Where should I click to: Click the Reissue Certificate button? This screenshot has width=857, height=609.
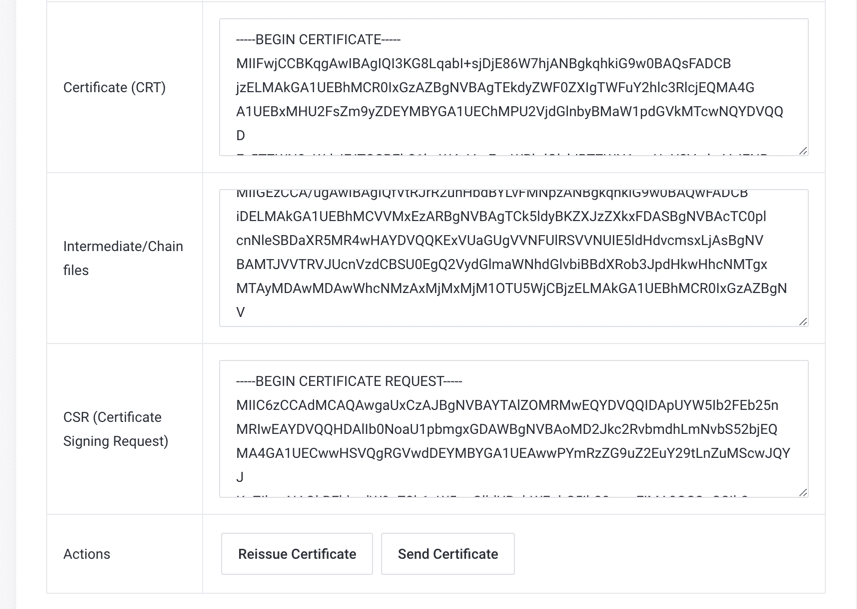(297, 554)
